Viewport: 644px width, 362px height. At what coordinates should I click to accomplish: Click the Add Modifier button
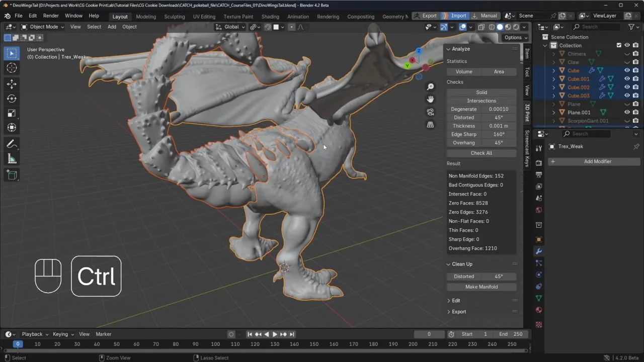(594, 161)
